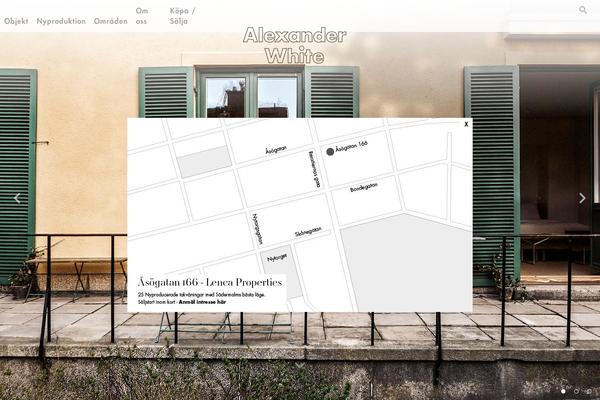Click the Alexander White logo
The width and height of the screenshot is (600, 400).
tap(295, 45)
